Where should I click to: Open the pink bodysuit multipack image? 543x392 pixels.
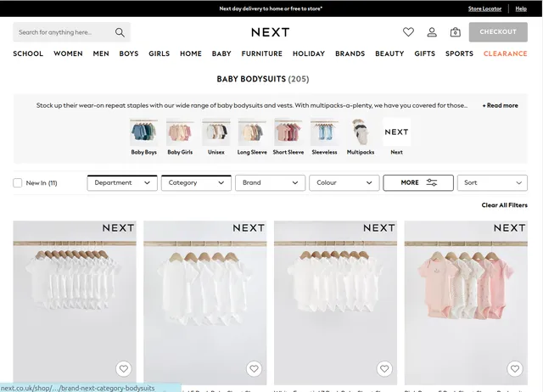tap(466, 303)
